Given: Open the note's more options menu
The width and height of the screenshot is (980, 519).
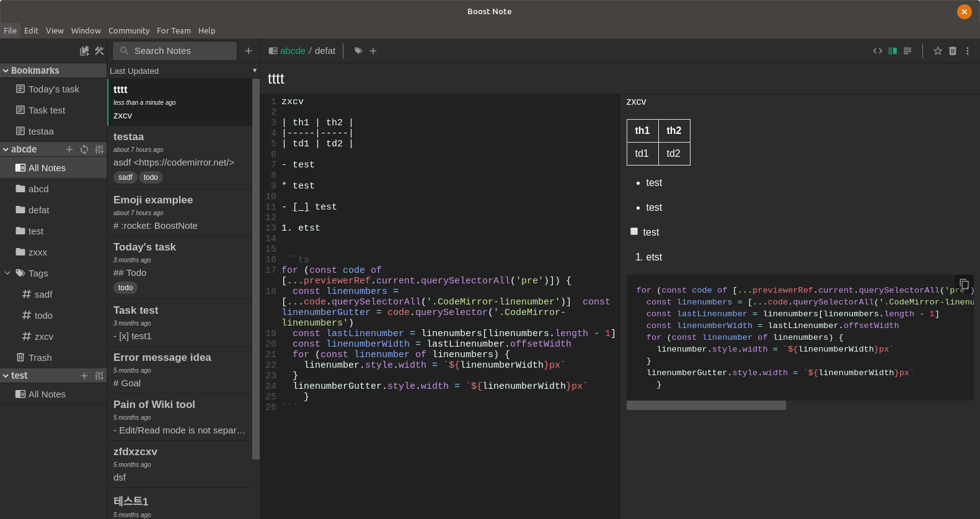Looking at the screenshot, I should click(x=968, y=51).
